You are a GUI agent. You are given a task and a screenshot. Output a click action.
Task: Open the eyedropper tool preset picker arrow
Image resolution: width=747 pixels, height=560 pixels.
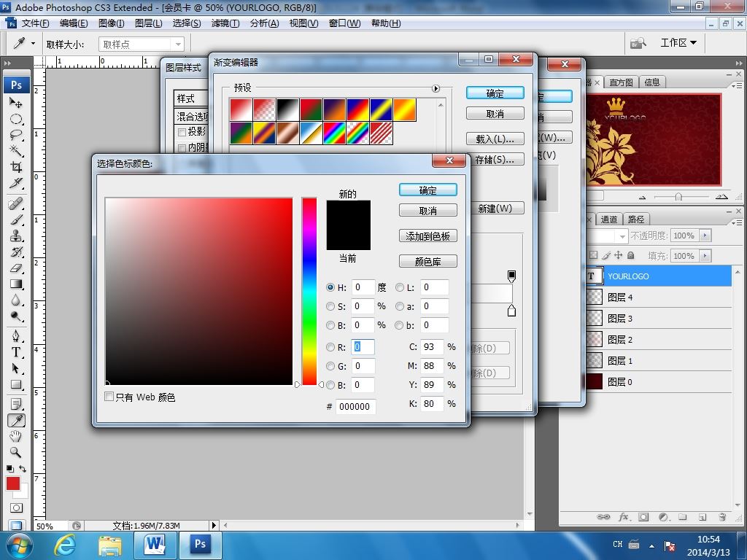(x=33, y=43)
